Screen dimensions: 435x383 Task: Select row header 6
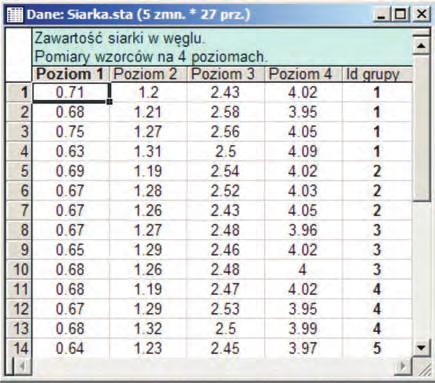tap(19, 191)
